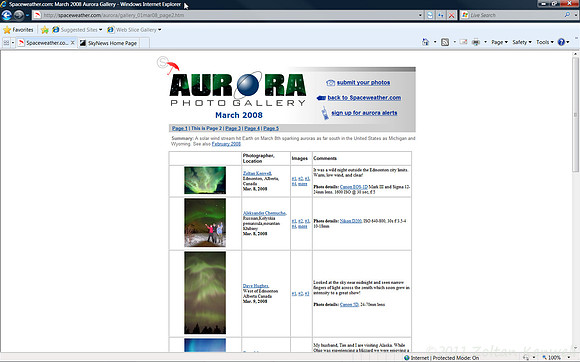
Task: Open a new blank tab
Action: (x=145, y=43)
